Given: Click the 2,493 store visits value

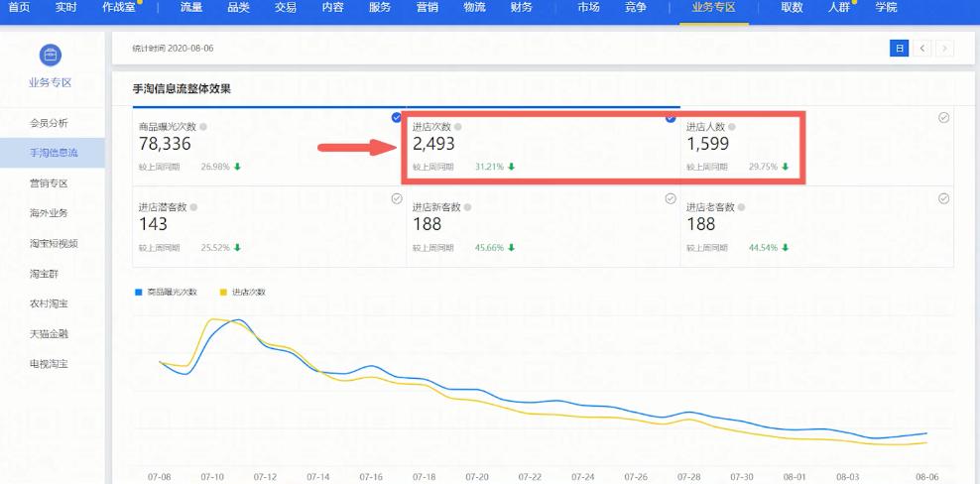Looking at the screenshot, I should click(433, 145).
